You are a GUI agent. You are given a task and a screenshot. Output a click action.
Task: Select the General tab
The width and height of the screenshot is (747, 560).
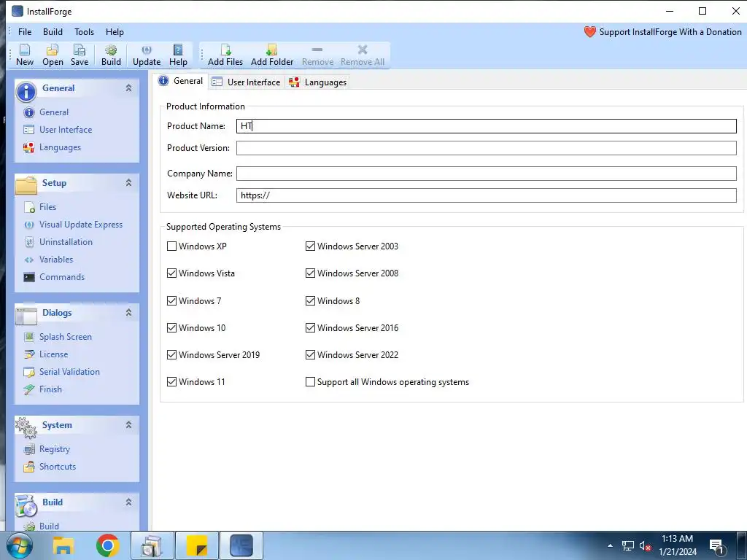pos(181,81)
